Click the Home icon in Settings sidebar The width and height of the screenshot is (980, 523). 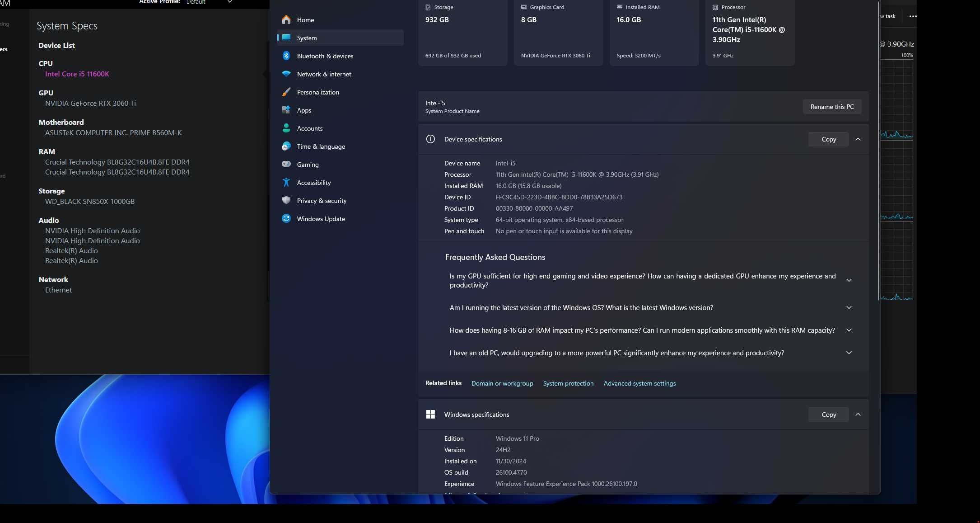click(286, 20)
